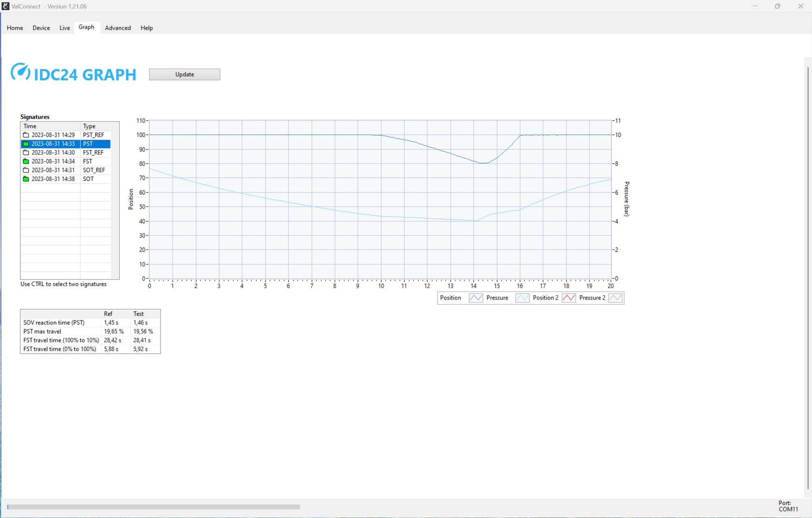Click the folder icon beside the SOT_REF signature
The height and width of the screenshot is (518, 812).
[x=25, y=170]
